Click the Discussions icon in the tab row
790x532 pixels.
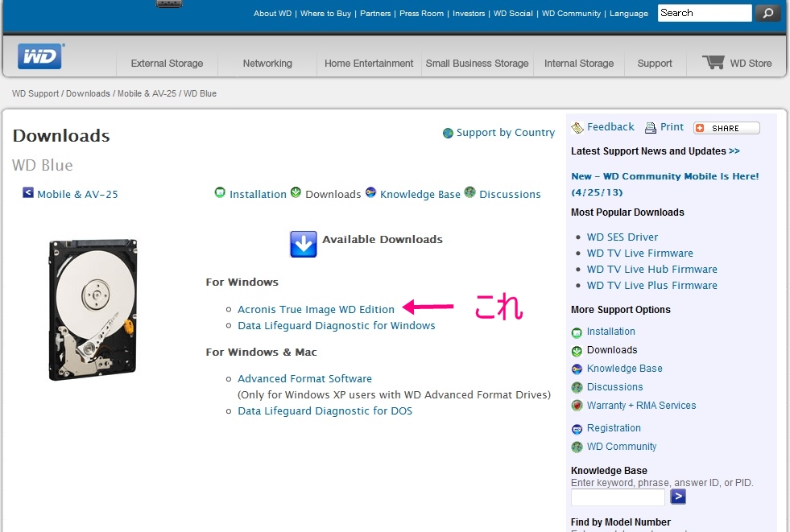click(469, 192)
